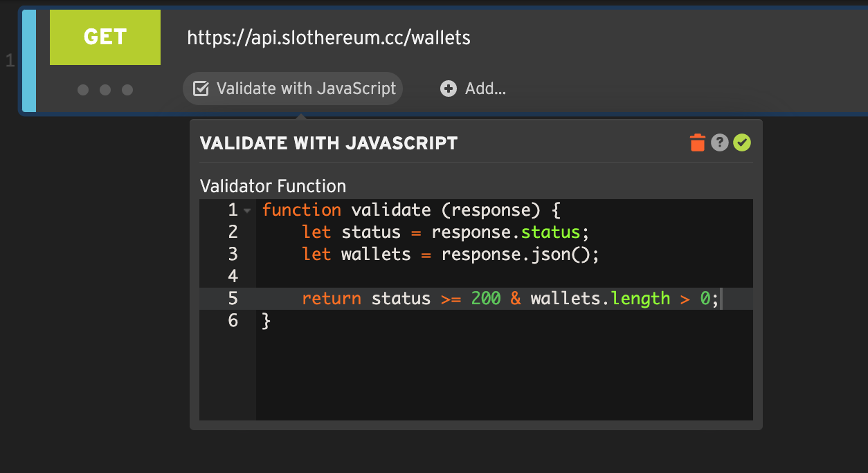The height and width of the screenshot is (473, 868).
Task: Delete the JavaScript validator with trash icon
Action: [698, 143]
